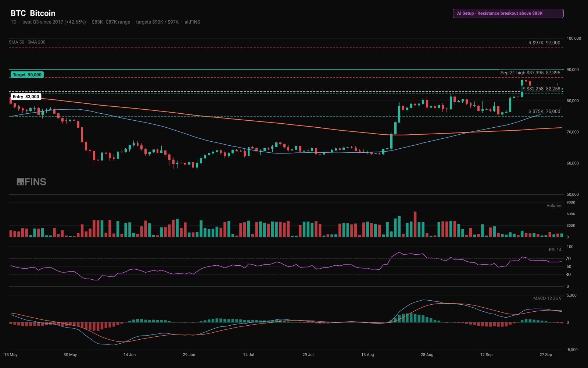Click the 13 Aug date axis label
This screenshot has height=368, width=588.
pos(367,355)
